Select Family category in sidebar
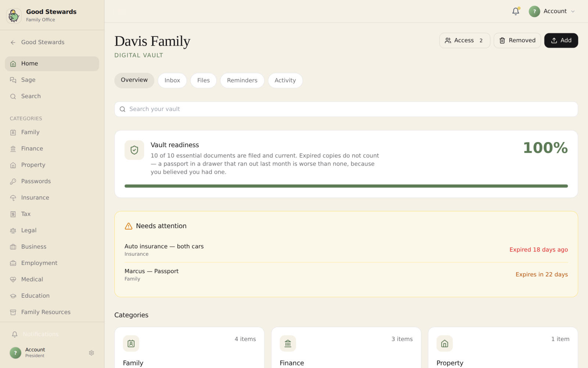This screenshot has height=368, width=588. tap(52, 132)
